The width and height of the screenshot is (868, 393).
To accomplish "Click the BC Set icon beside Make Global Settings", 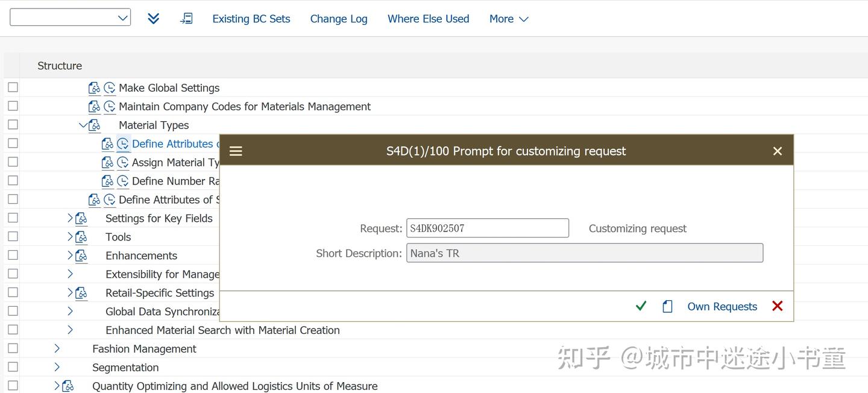I will tap(95, 87).
